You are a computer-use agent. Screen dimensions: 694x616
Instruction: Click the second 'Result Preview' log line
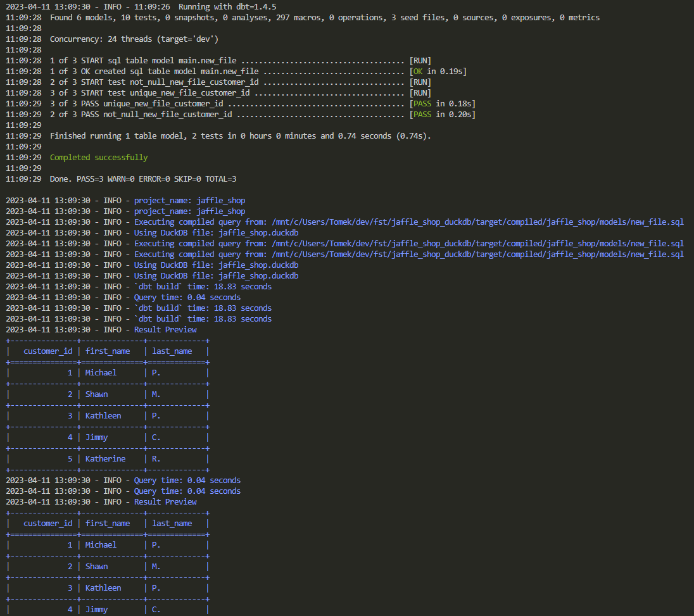(165, 502)
